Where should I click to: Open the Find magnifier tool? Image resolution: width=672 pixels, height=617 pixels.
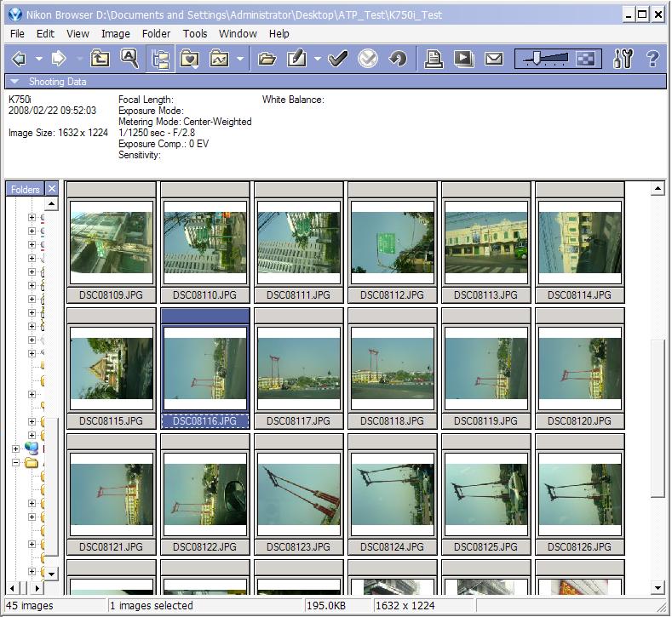pos(129,59)
